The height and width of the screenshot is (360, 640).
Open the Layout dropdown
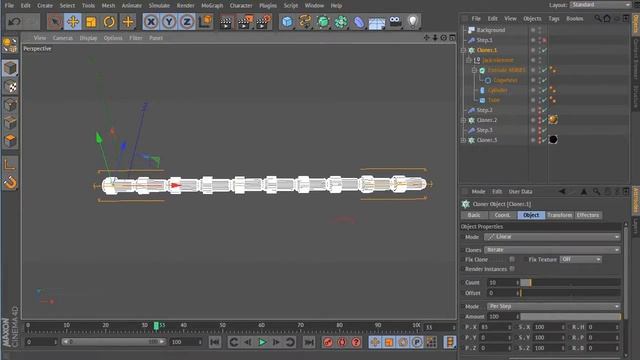[600, 5]
